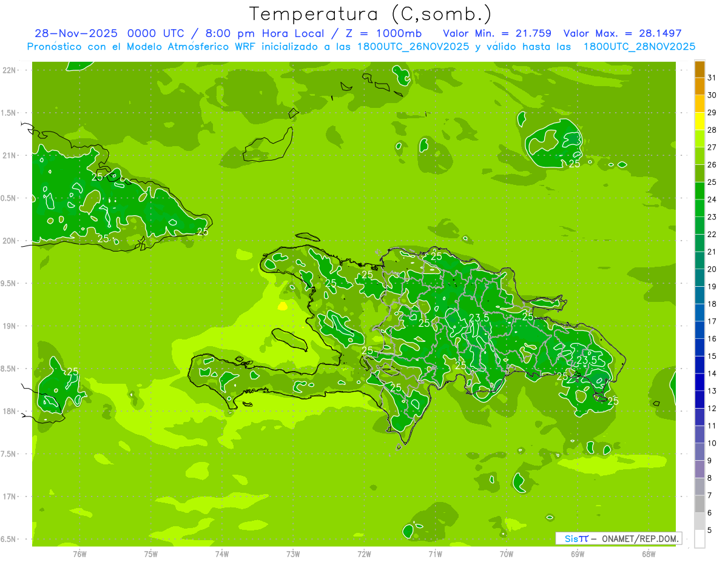Viewport: 728px width, 562px height.
Task: Click the '8.5N' latitude axis label
Action: tap(9, 369)
